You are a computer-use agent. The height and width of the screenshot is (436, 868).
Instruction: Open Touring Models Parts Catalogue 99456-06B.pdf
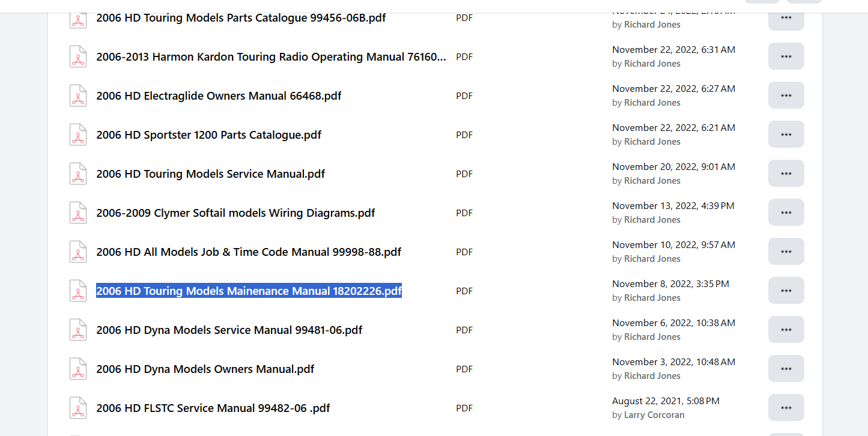pyautogui.click(x=241, y=18)
